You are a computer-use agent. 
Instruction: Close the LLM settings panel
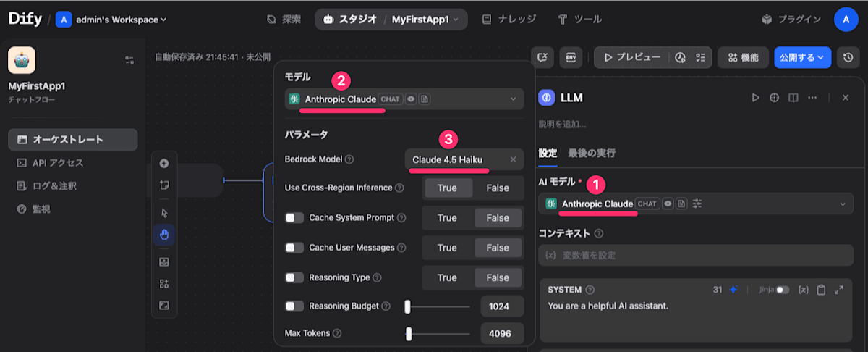tap(845, 97)
